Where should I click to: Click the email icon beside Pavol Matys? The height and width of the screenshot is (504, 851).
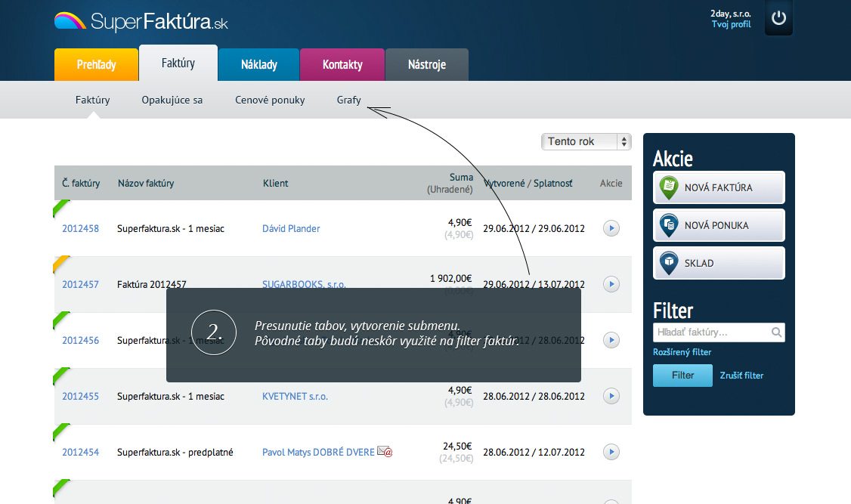(x=385, y=451)
